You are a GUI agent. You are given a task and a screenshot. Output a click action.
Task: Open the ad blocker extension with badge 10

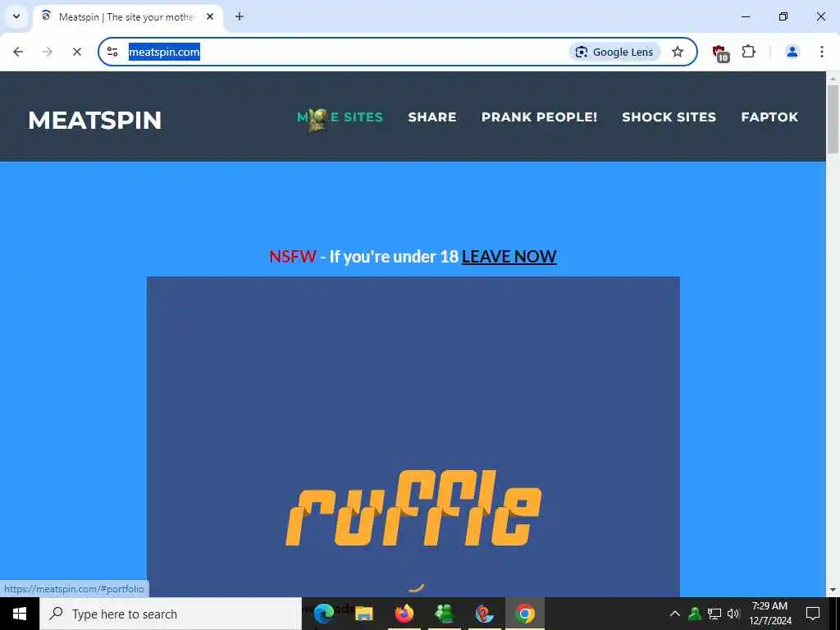(720, 52)
